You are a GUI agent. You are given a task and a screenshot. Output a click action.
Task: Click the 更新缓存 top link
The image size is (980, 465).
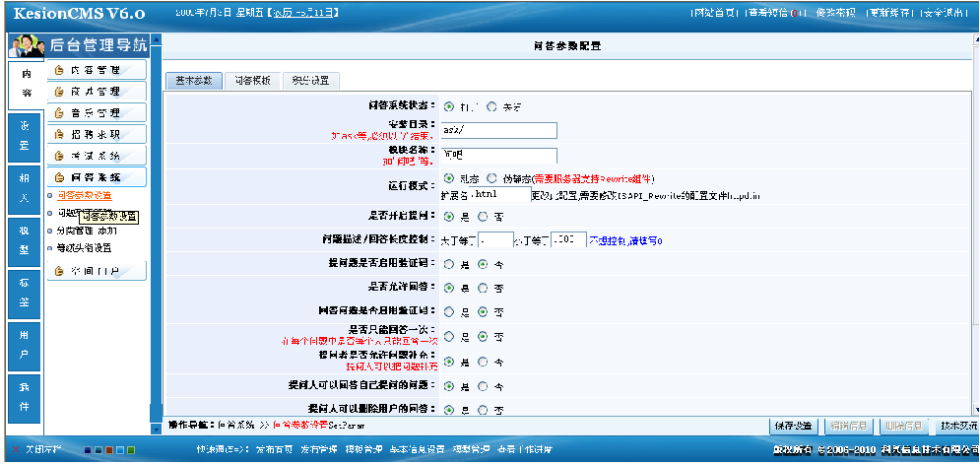click(888, 13)
